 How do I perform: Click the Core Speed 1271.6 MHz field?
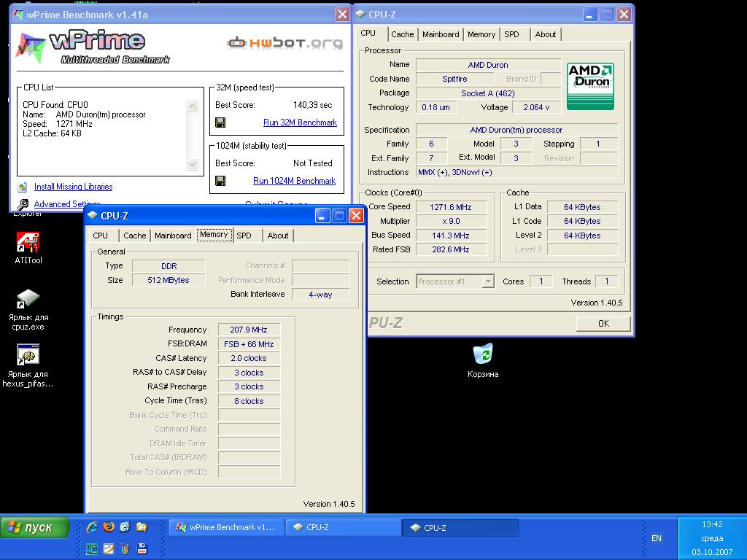[451, 206]
